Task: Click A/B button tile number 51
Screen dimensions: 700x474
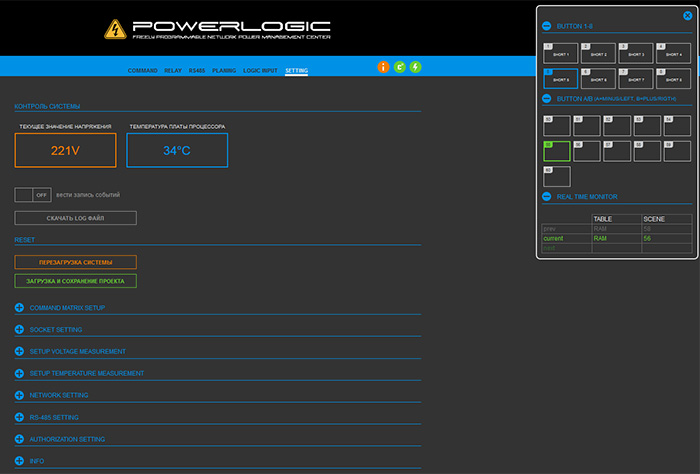Action: coord(587,126)
